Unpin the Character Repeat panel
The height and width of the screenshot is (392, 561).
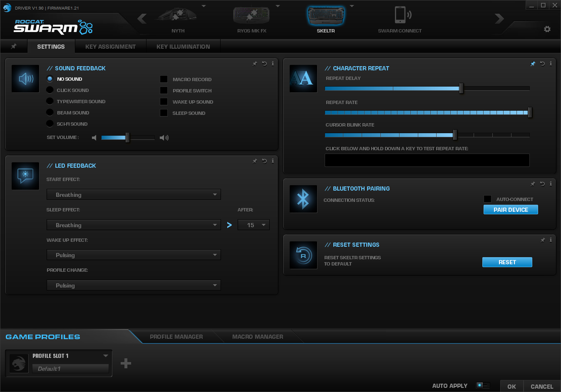[x=533, y=64]
